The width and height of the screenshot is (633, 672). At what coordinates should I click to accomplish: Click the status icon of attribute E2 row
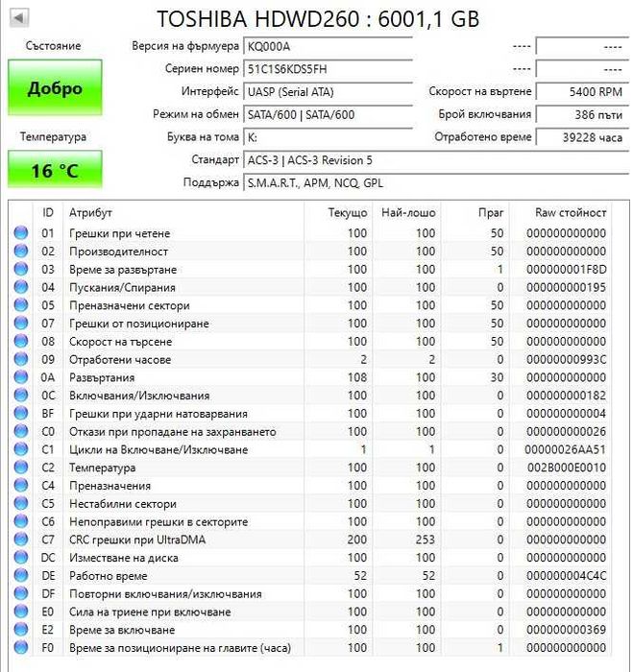point(20,629)
